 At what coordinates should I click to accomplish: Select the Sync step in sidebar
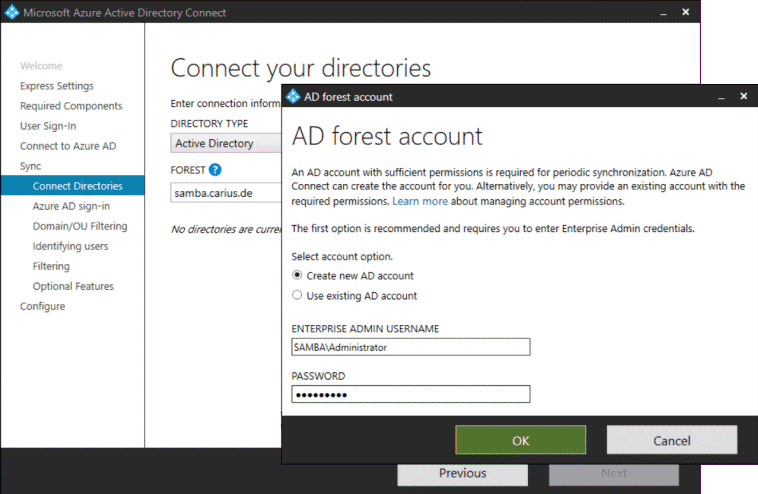click(x=30, y=166)
